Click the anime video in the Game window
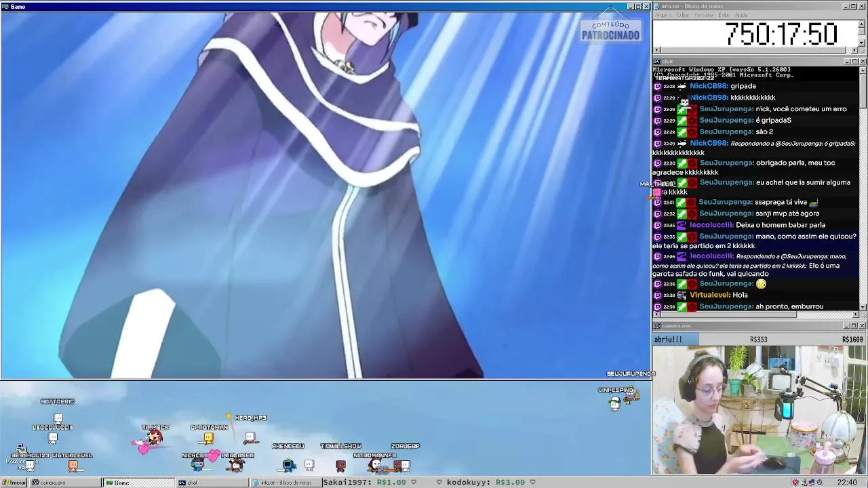 [x=325, y=195]
